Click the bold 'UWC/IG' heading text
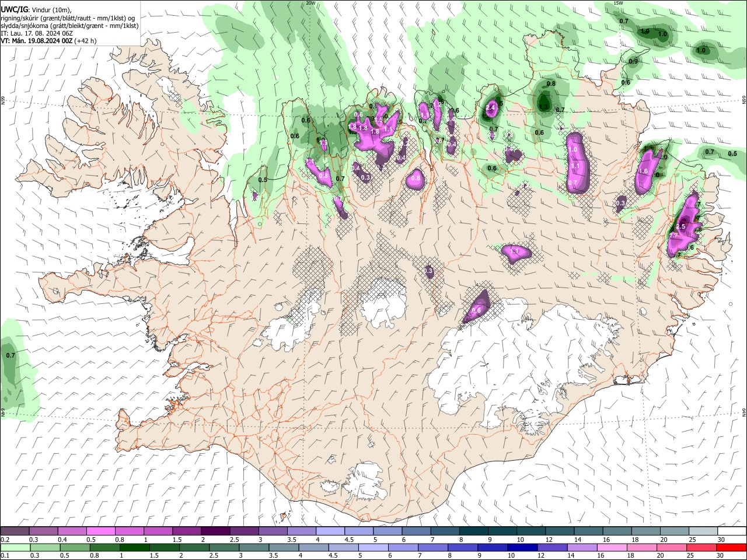 click(x=14, y=9)
